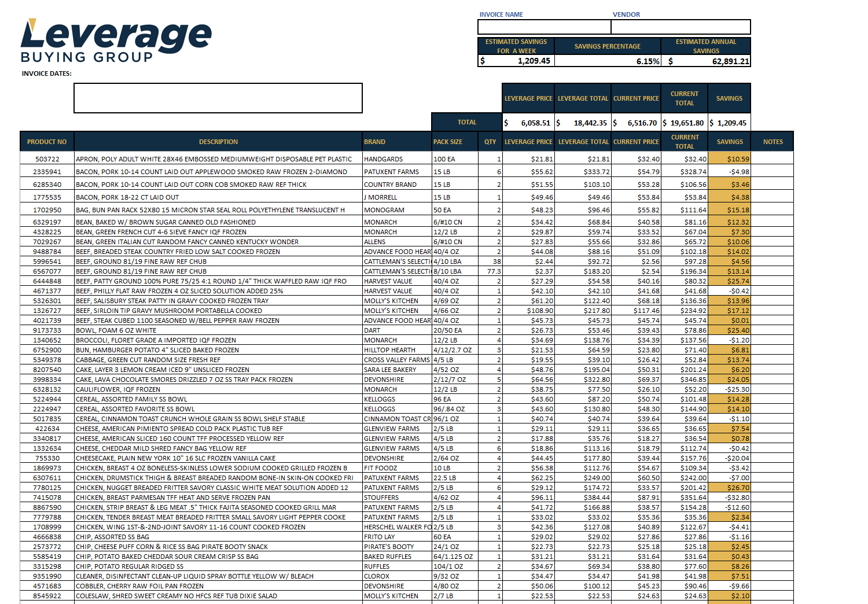The height and width of the screenshot is (604, 868).
Task: Click the MONOGRAM brand cell
Action: pos(397,210)
